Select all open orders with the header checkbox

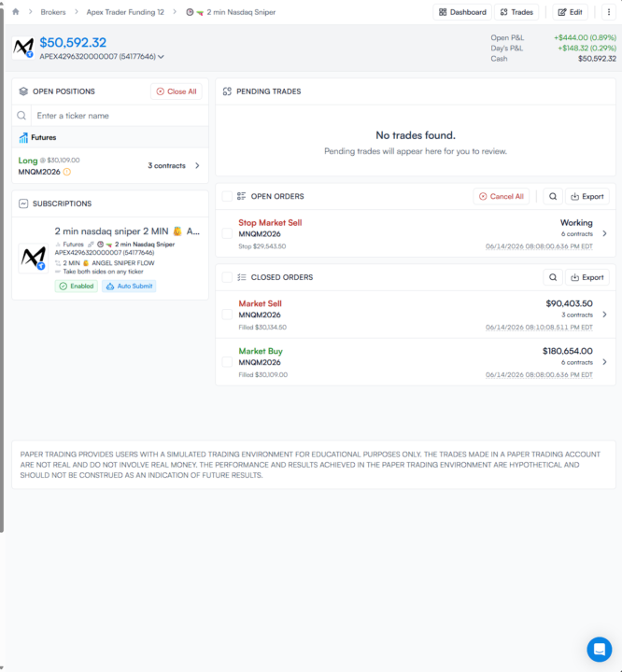pos(227,196)
